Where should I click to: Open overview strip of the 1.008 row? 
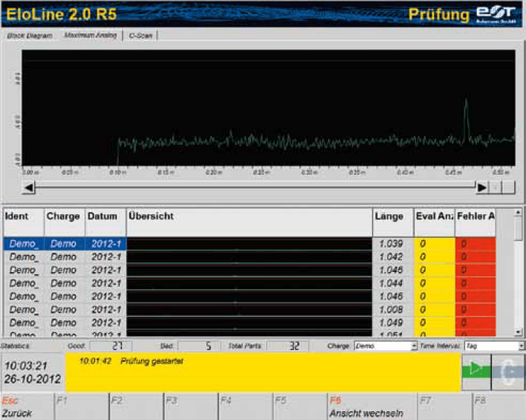click(x=249, y=309)
